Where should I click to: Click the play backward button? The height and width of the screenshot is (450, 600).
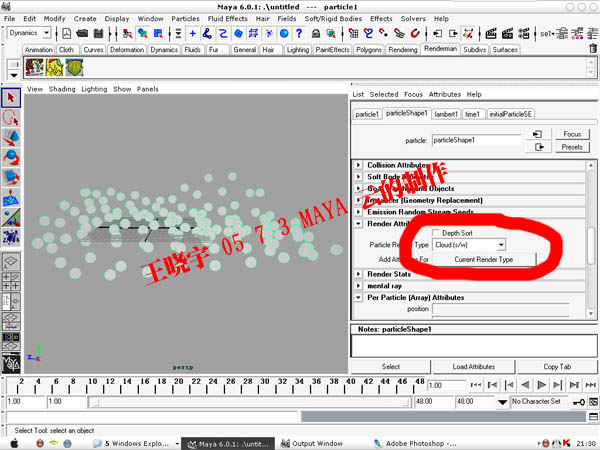pyautogui.click(x=525, y=385)
